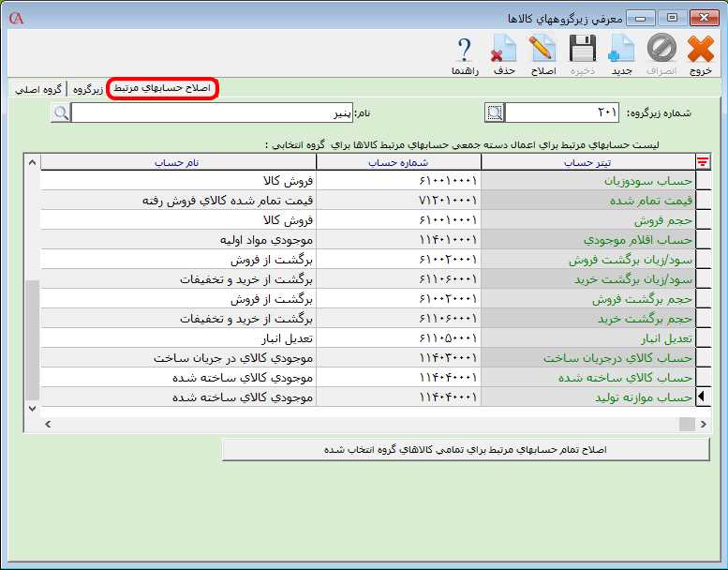Select row حساب سودوزیان
Image resolution: width=728 pixels, height=570 pixels.
588,181
